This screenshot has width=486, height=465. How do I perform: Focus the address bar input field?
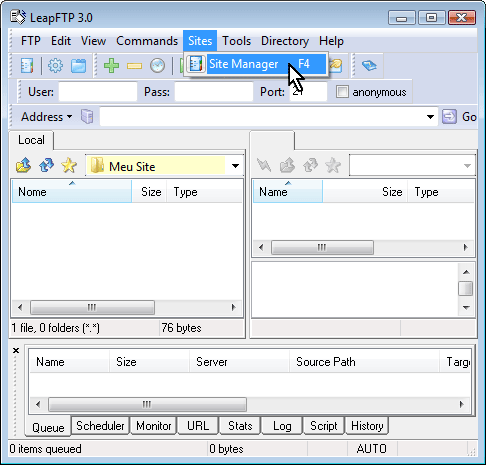[262, 117]
